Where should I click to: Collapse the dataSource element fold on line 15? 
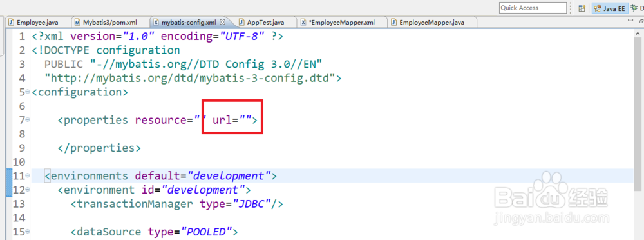(x=28, y=232)
